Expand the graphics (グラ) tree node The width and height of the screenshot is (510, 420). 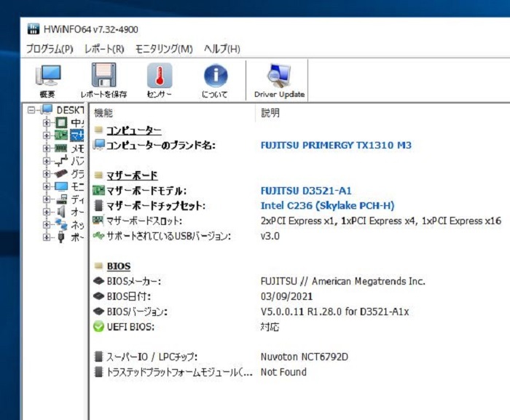(x=47, y=173)
